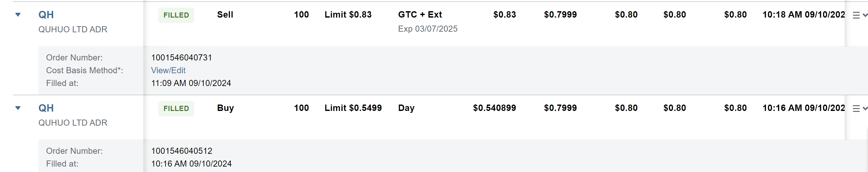Click the Limit $0.5499 order type
The width and height of the screenshot is (868, 172).
point(353,108)
